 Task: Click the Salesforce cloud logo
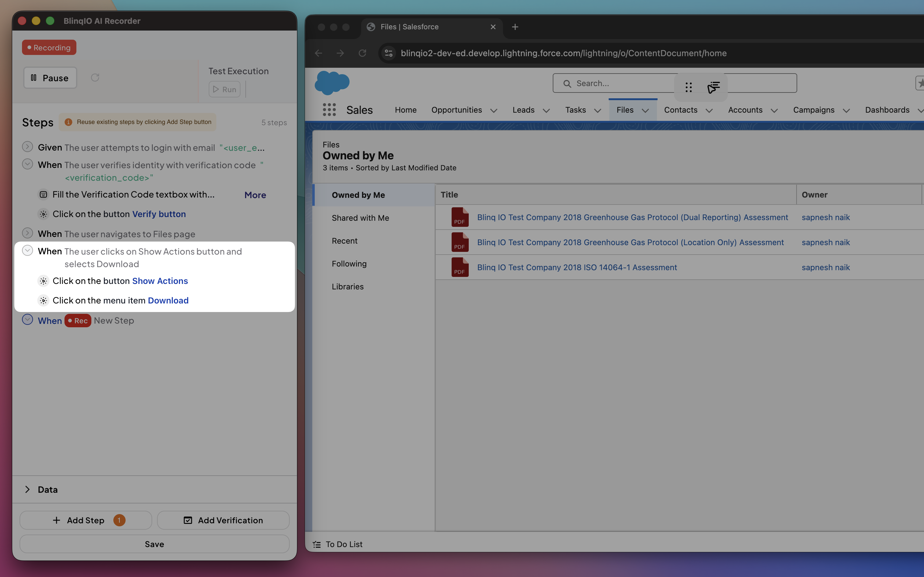point(332,82)
